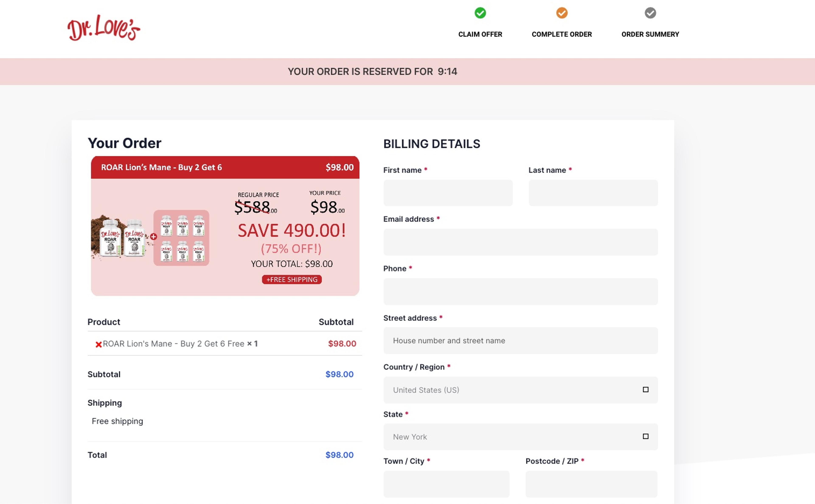Click the Phone input field
The height and width of the screenshot is (504, 815).
click(520, 292)
